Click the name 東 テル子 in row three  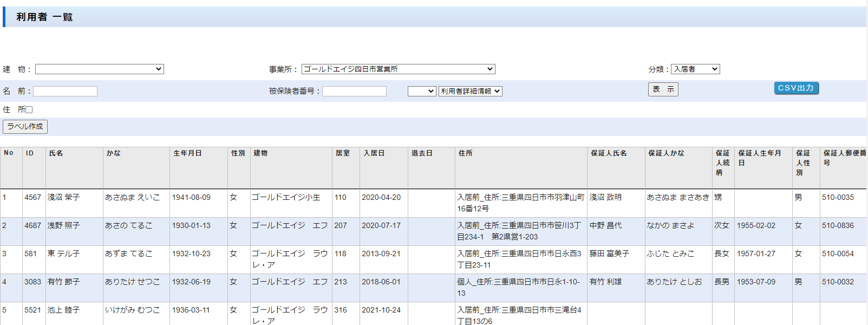coord(63,254)
